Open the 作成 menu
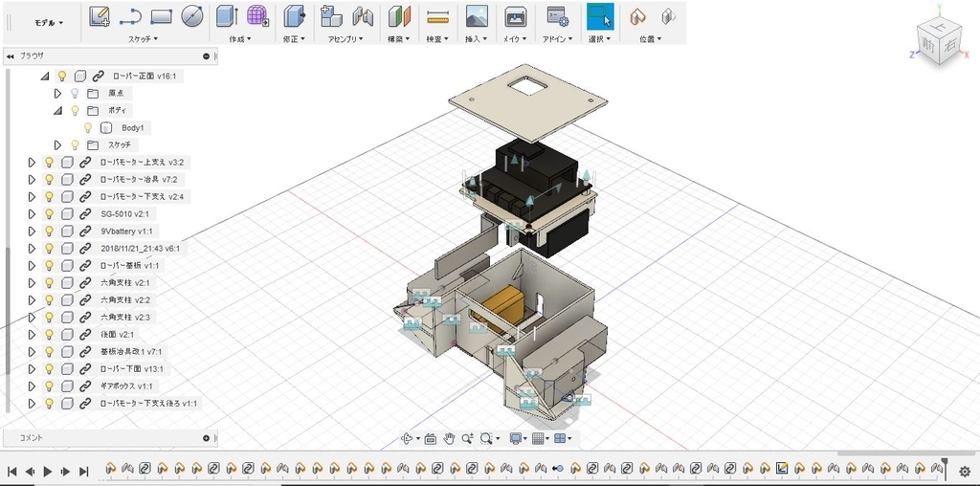The width and height of the screenshot is (980, 486). click(240, 38)
